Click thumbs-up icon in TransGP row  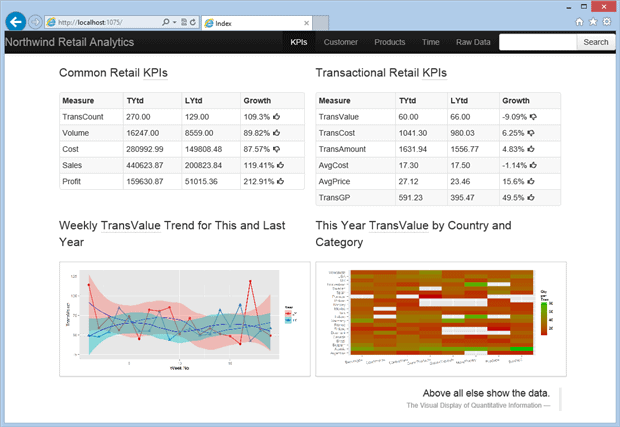(531, 197)
